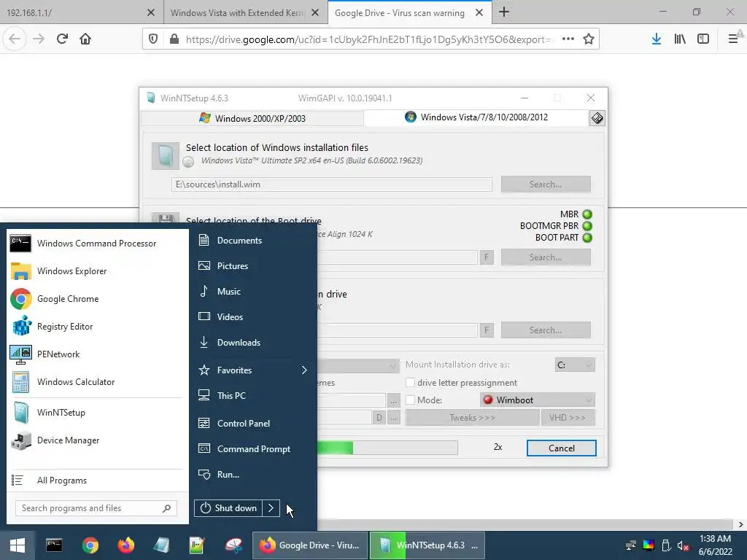Switch to WinNTSetup 4.6.3 taskbar window

427,545
